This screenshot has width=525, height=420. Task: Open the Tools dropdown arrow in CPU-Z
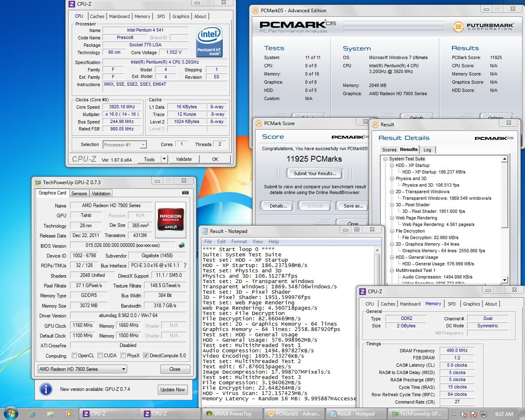(x=164, y=159)
